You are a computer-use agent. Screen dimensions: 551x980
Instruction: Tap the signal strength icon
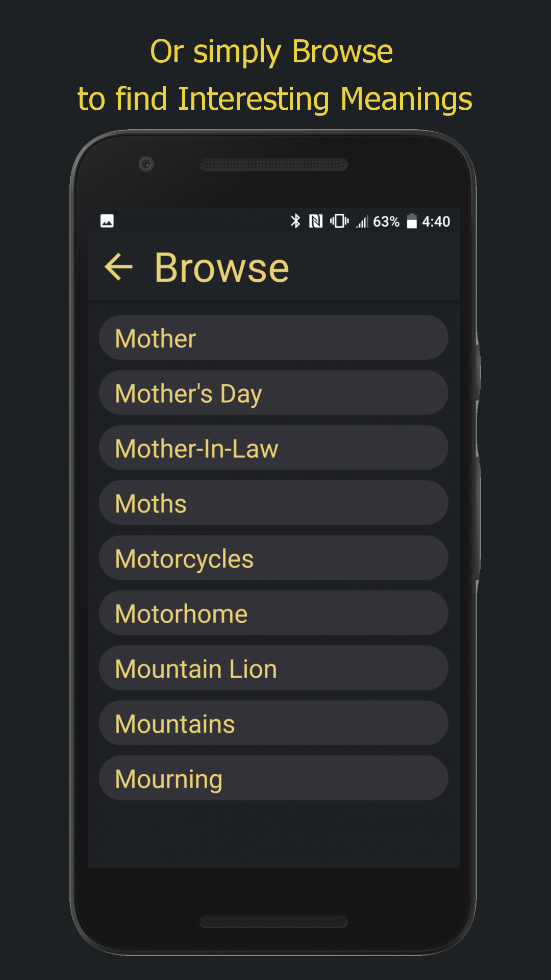pyautogui.click(x=362, y=222)
